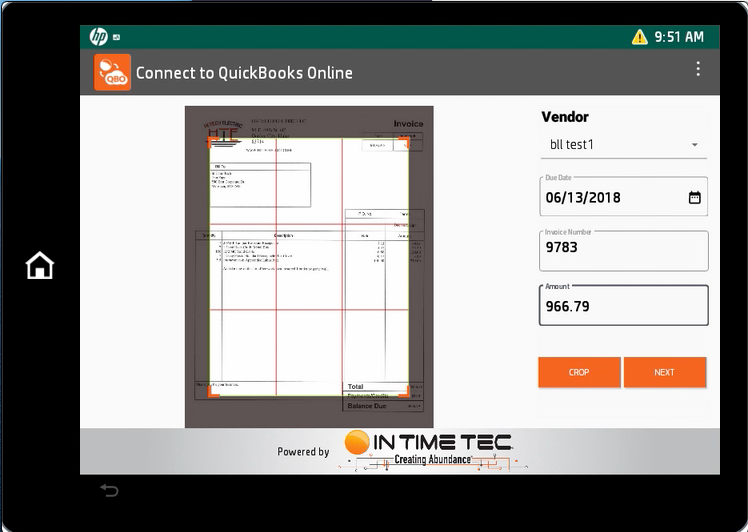Edit the Due Date field 06/13/2018
The image size is (748, 532).
623,197
